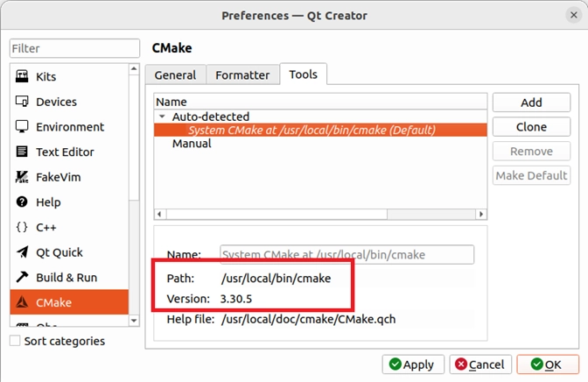The image size is (588, 382).
Task: Click the Clone button
Action: 531,127
